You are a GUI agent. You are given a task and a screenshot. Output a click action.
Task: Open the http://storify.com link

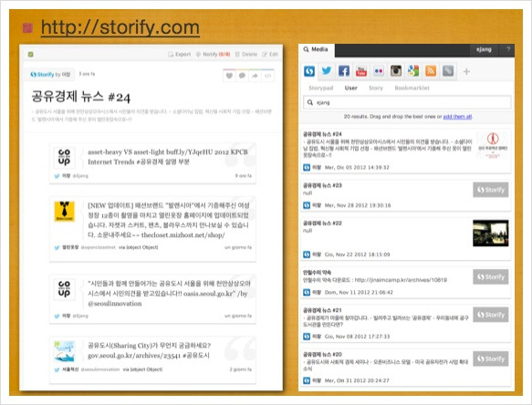pos(120,27)
